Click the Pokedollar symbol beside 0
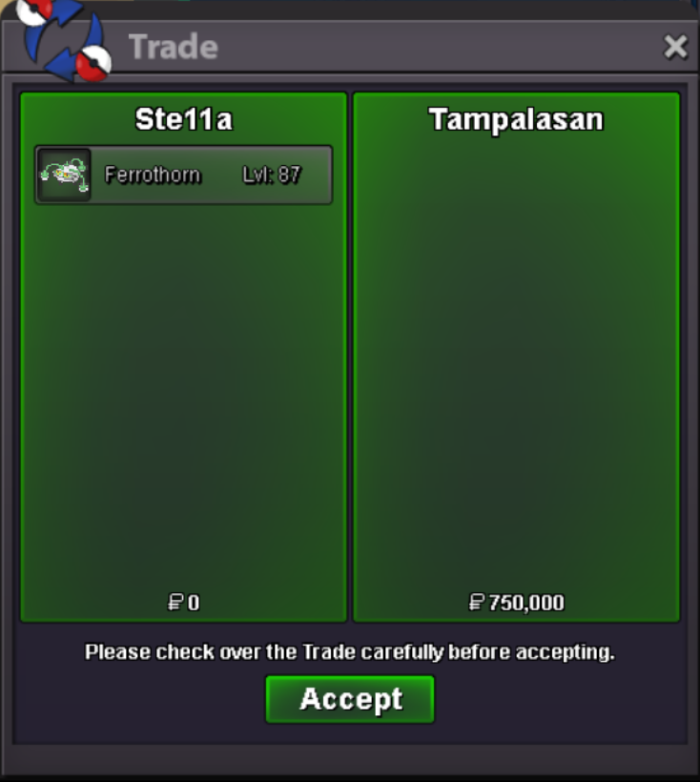 pos(175,603)
